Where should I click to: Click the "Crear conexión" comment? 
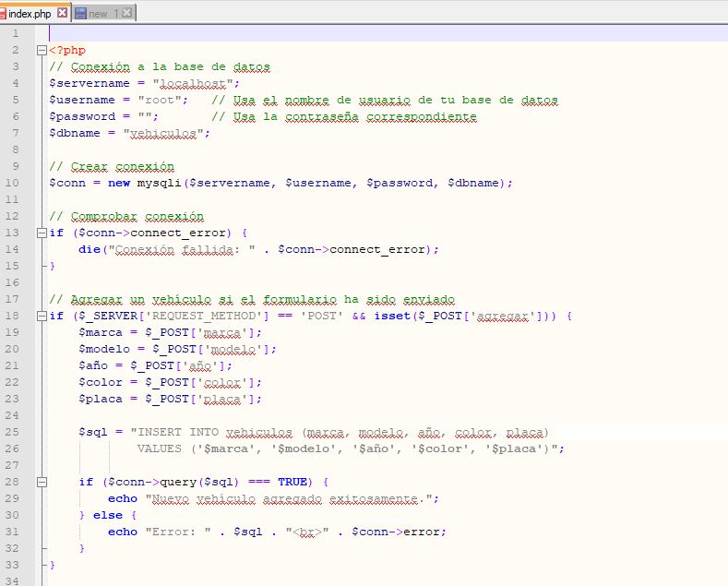coord(111,166)
